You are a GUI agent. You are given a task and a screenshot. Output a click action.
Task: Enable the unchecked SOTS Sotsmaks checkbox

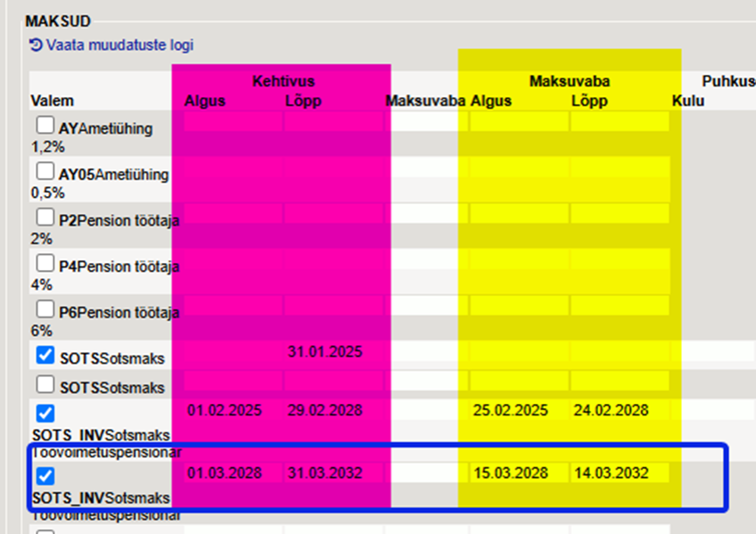[45, 386]
